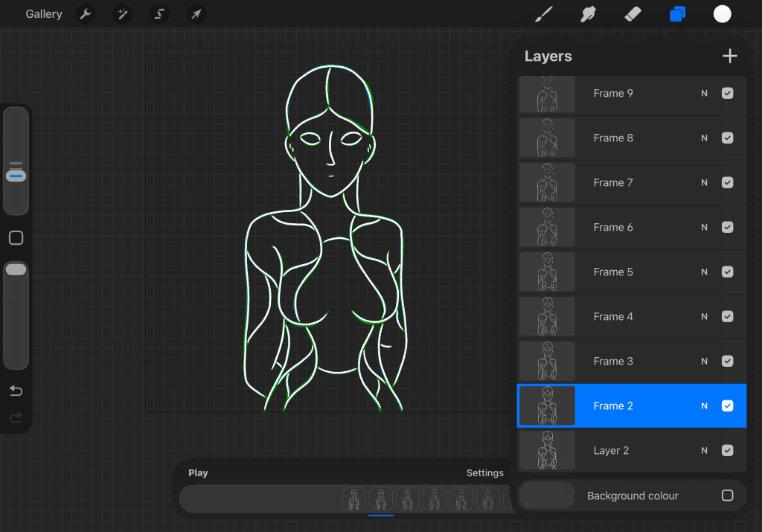The image size is (762, 532).
Task: Expand blend mode options for Layer 2
Action: click(704, 451)
